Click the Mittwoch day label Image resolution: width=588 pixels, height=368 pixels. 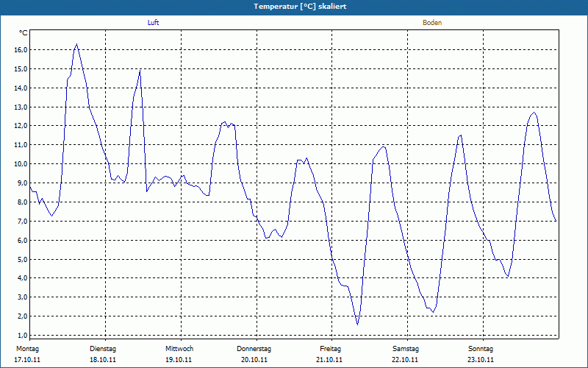179,349
